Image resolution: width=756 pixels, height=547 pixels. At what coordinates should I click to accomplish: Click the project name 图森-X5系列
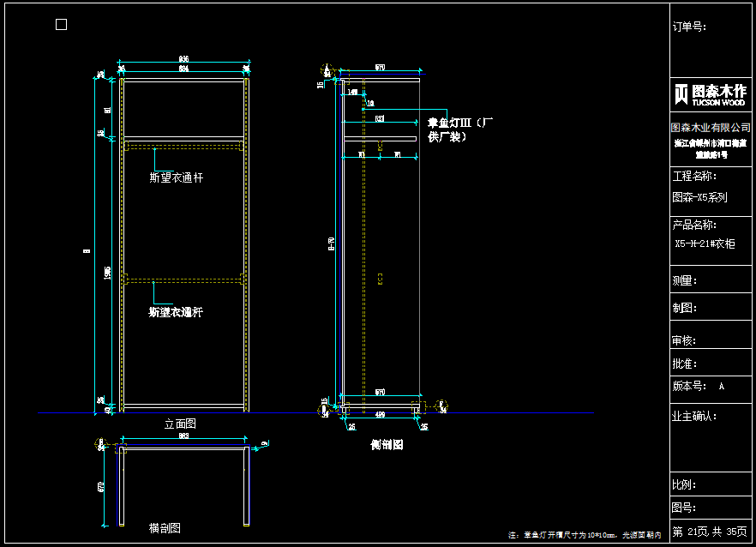pos(700,197)
